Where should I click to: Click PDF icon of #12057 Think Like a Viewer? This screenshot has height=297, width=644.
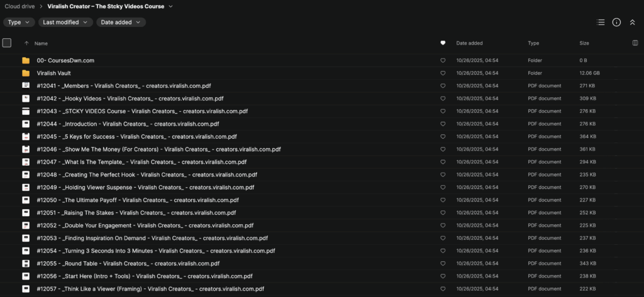26,289
